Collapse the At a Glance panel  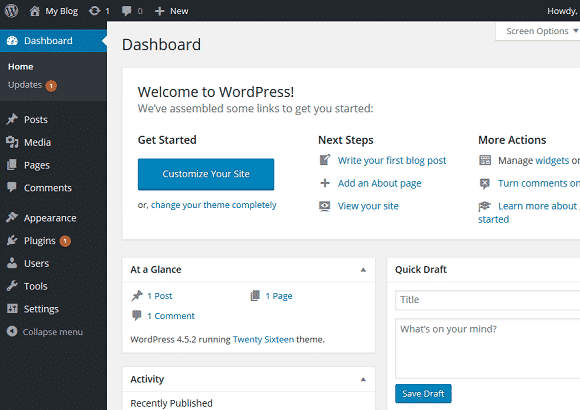click(x=363, y=270)
